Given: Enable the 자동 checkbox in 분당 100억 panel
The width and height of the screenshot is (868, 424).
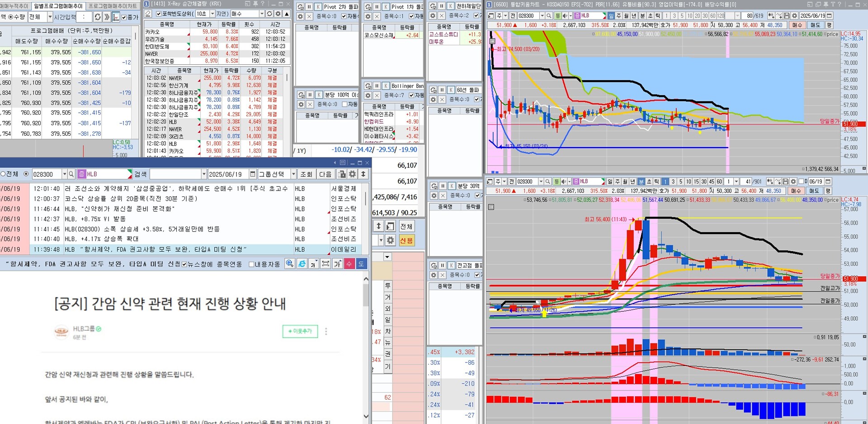Looking at the screenshot, I should (x=344, y=105).
